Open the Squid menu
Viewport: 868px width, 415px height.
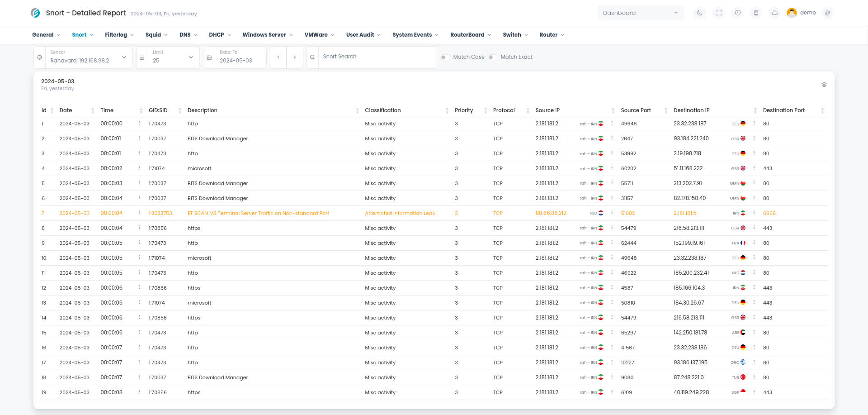(156, 35)
